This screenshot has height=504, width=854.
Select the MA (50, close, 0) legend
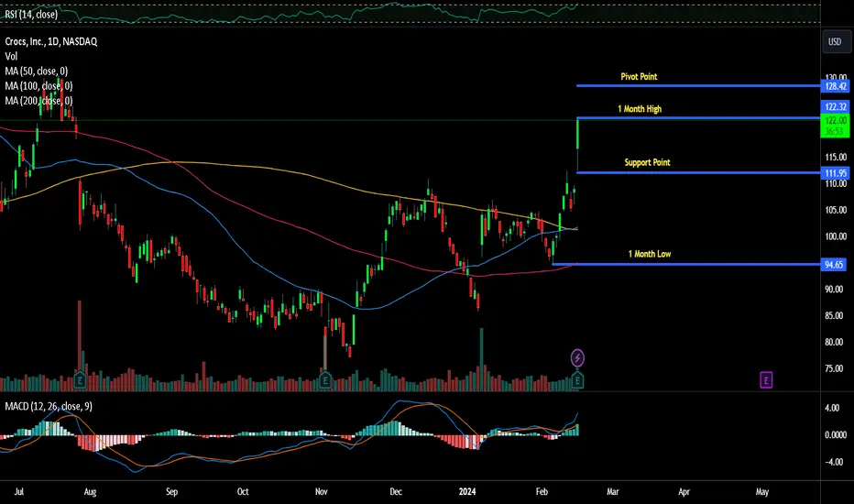pyautogui.click(x=36, y=71)
